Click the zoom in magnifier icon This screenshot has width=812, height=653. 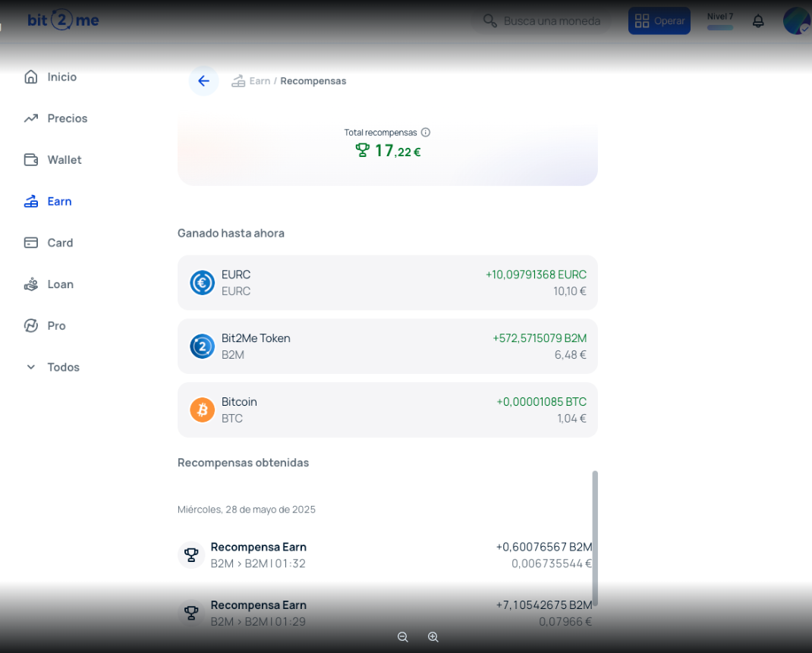[x=433, y=637]
